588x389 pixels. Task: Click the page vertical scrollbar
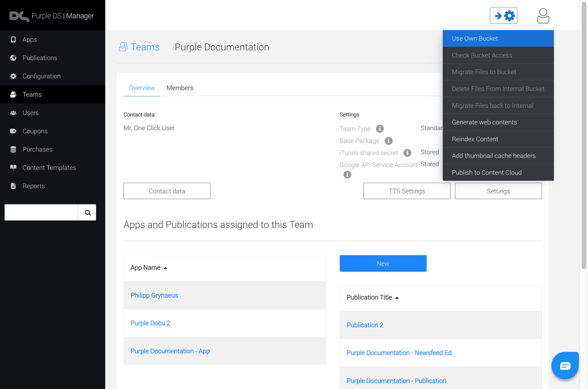click(x=584, y=136)
